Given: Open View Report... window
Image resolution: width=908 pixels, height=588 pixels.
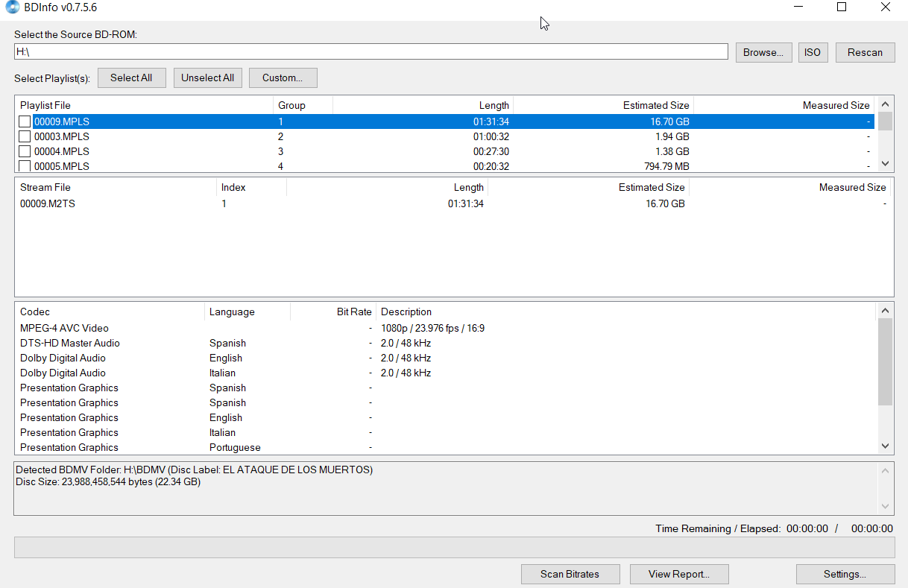Looking at the screenshot, I should (x=679, y=574).
